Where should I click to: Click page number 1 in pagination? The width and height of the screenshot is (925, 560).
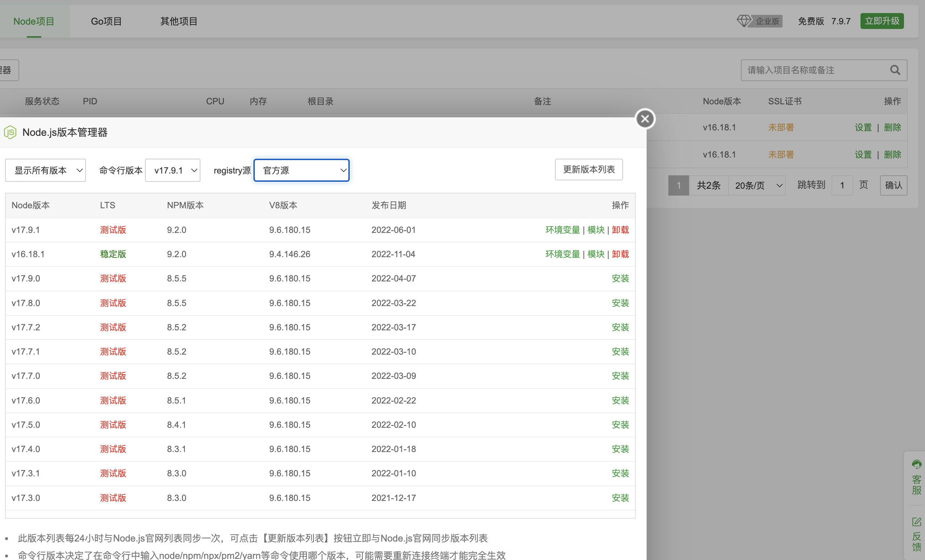679,185
